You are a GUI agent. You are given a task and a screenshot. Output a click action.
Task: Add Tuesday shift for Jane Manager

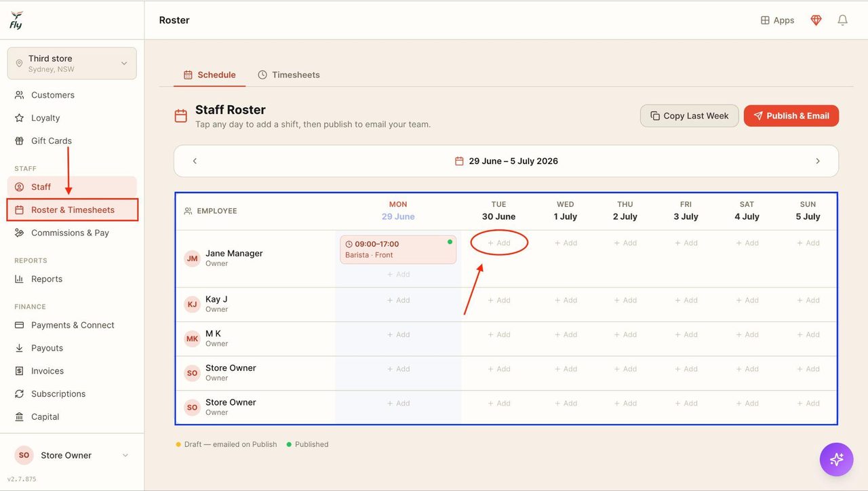coord(499,243)
